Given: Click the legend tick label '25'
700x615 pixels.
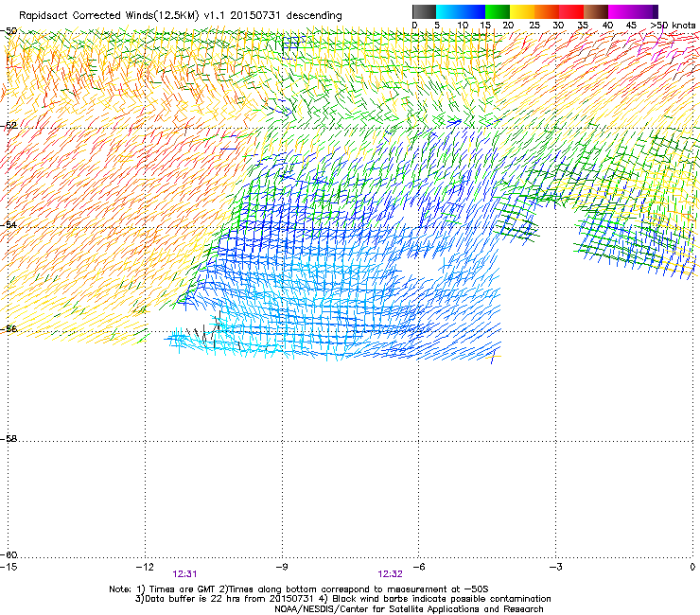Looking at the screenshot, I should (x=534, y=26).
